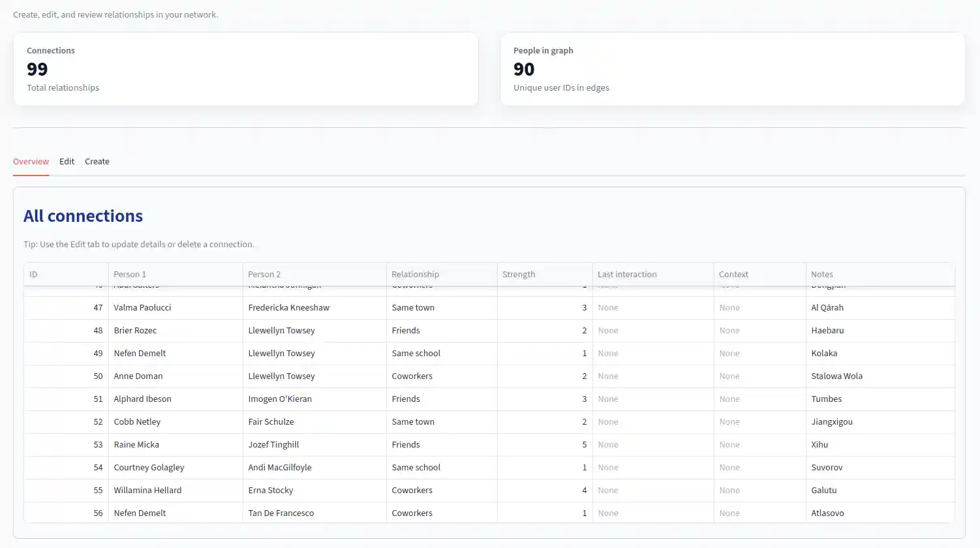Sort by the Strength column header
The image size is (980, 548).
[544, 275]
